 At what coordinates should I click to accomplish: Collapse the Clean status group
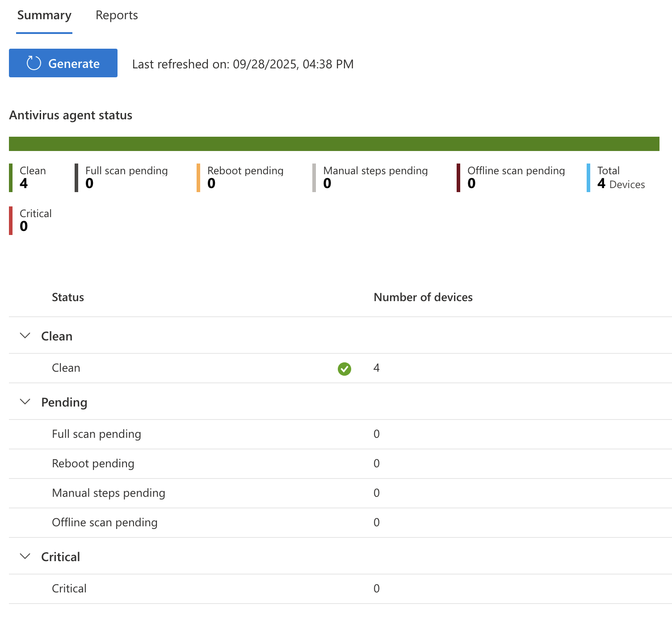[25, 336]
